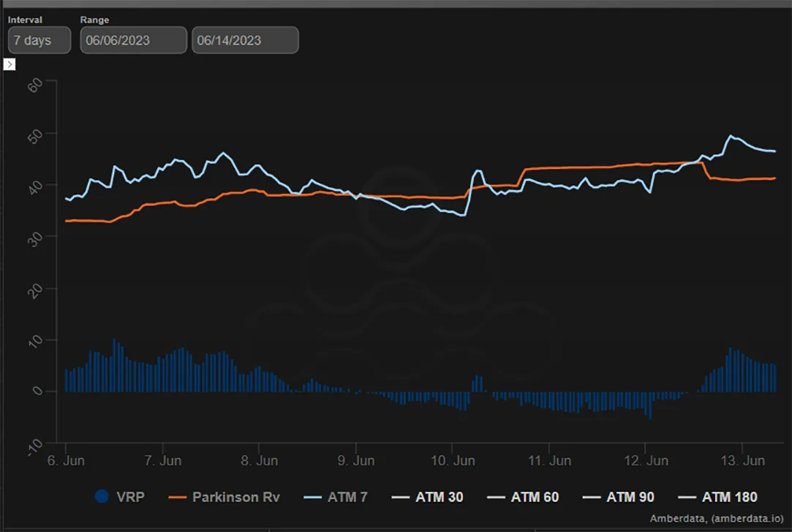
Task: Click the -10 y-axis label
Action: (x=34, y=446)
